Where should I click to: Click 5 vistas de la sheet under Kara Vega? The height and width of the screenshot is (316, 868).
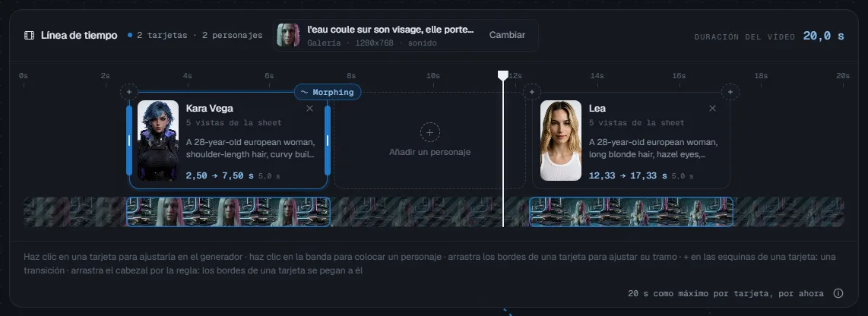click(233, 123)
